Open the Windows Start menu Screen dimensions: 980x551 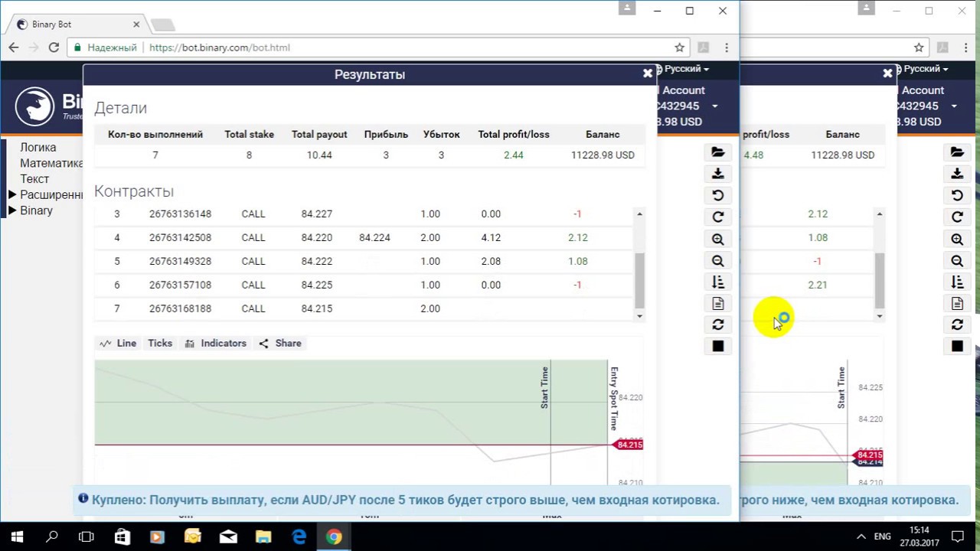[x=17, y=537]
